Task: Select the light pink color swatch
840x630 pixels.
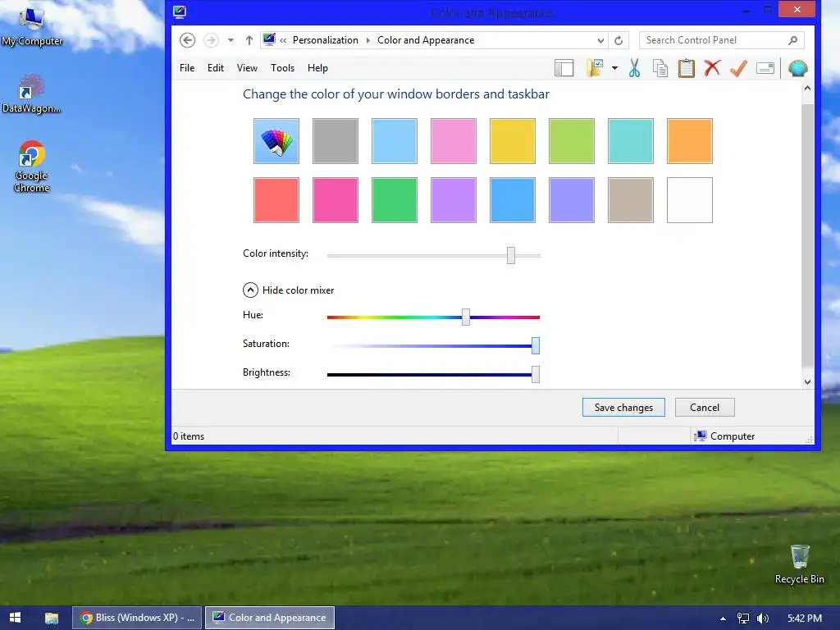Action: click(453, 141)
